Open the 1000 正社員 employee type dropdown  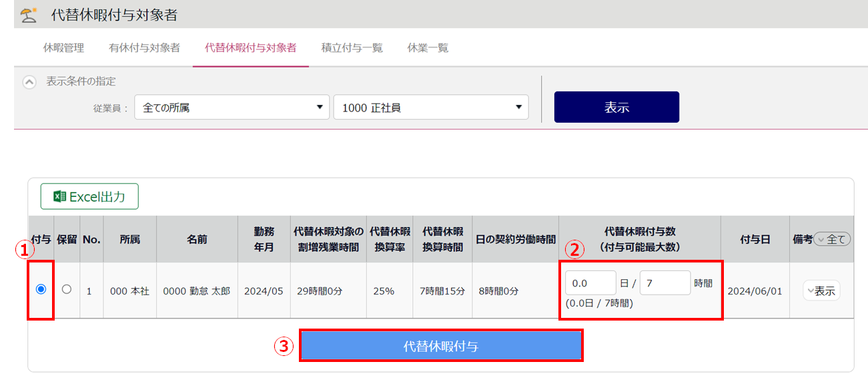click(431, 107)
